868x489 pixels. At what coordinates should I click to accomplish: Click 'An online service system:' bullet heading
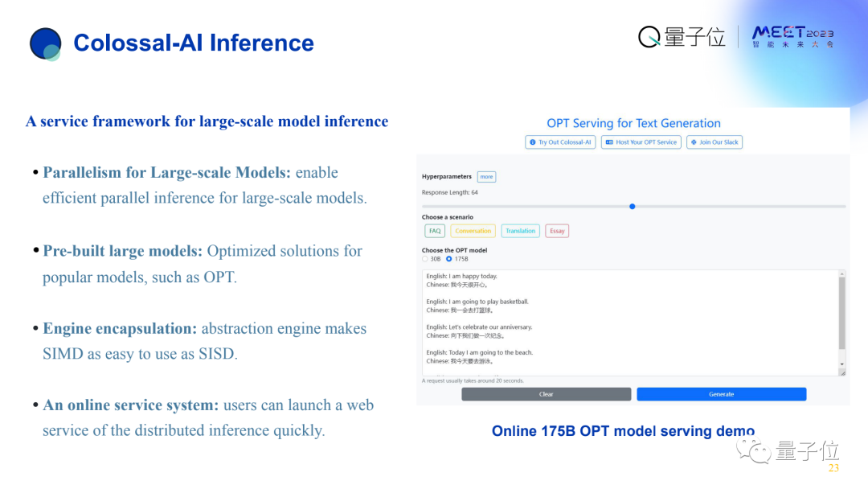131,405
